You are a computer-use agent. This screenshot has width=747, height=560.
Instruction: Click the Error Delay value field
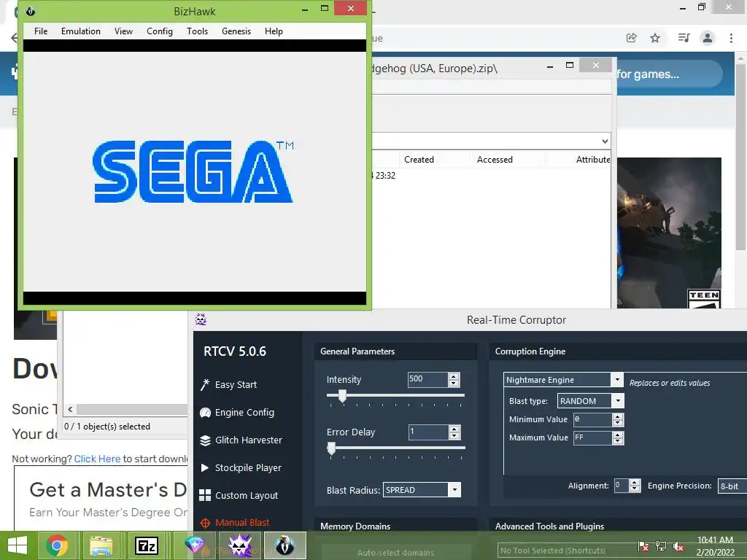(x=428, y=432)
